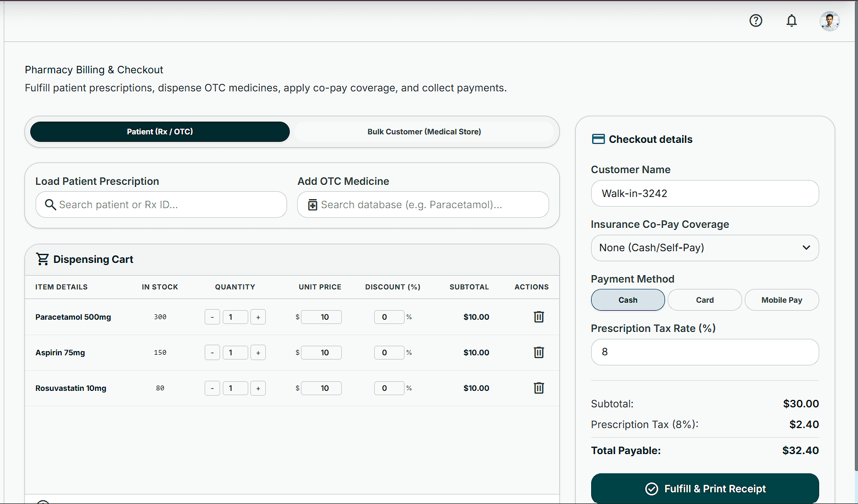Remove Rosuvastatin 10mg with trash icon

click(x=539, y=388)
